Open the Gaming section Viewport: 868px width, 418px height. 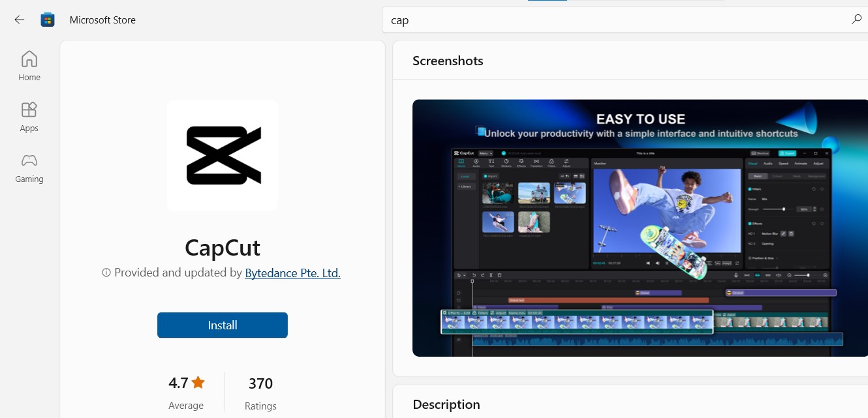click(x=29, y=168)
